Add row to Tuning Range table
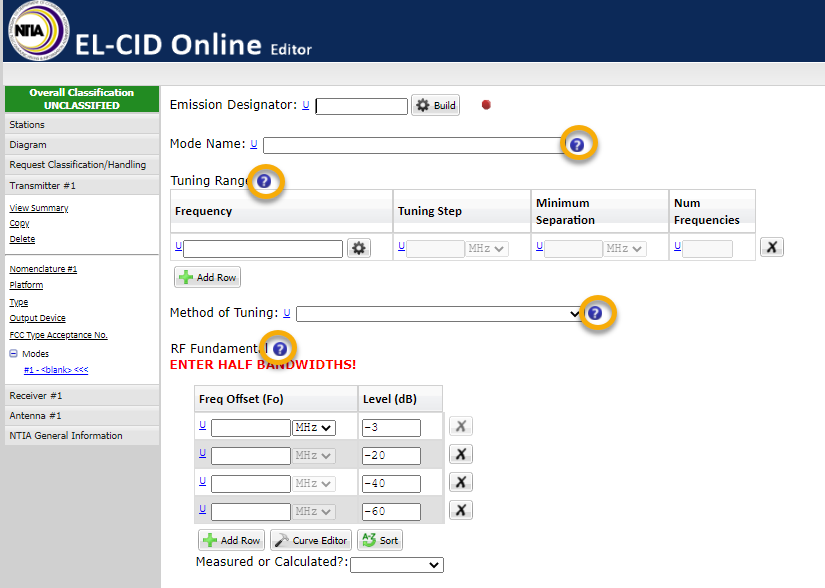The width and height of the screenshot is (825, 588). point(207,277)
